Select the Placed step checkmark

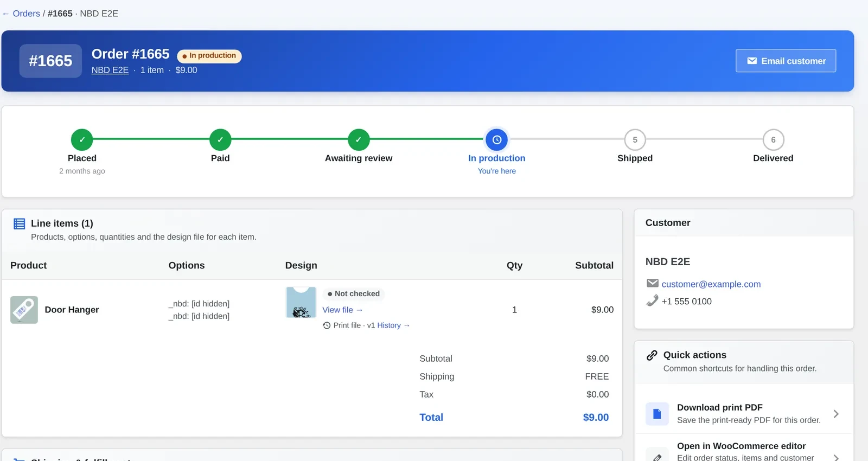click(x=82, y=139)
